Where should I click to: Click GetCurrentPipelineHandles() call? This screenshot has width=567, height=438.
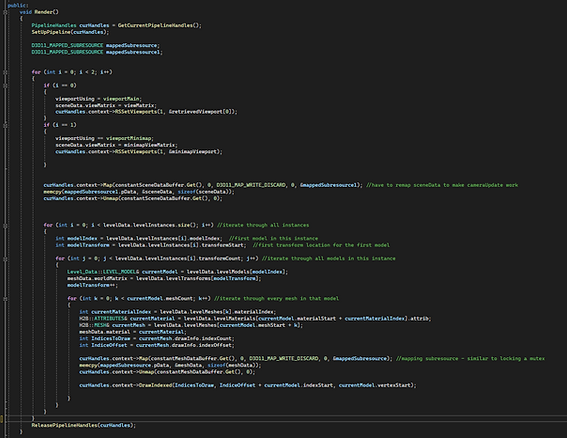[158, 25]
